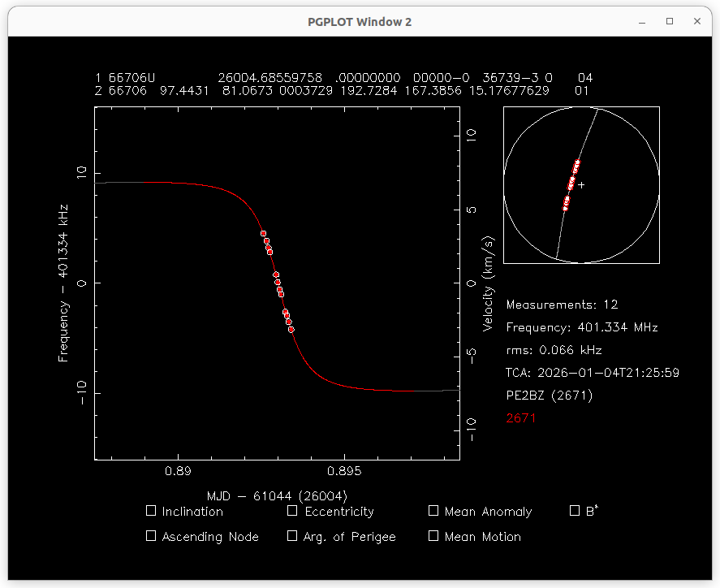
Task: Click the TCA timestamp text
Action: pos(593,373)
